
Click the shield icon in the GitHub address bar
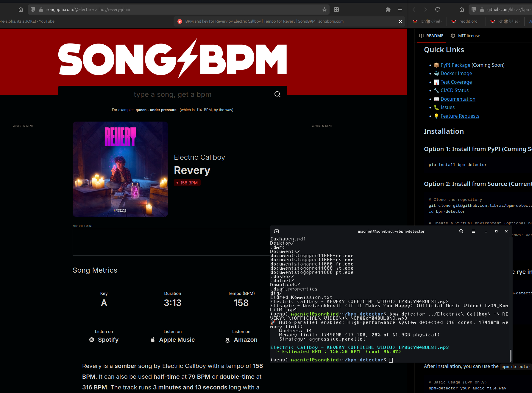[x=474, y=10]
